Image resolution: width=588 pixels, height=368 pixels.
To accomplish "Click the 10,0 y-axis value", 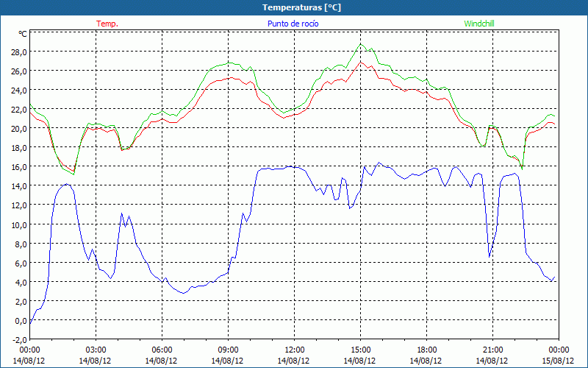I will pyautogui.click(x=19, y=224).
